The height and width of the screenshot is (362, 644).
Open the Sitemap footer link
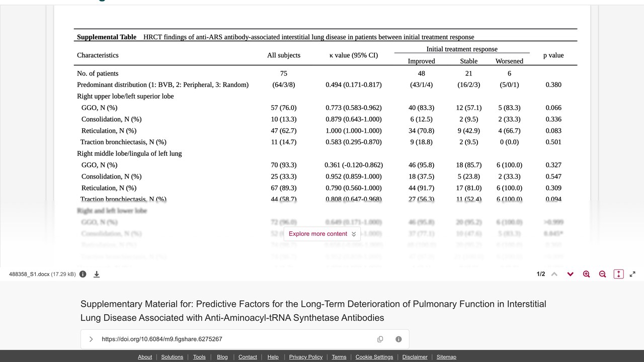pyautogui.click(x=446, y=357)
